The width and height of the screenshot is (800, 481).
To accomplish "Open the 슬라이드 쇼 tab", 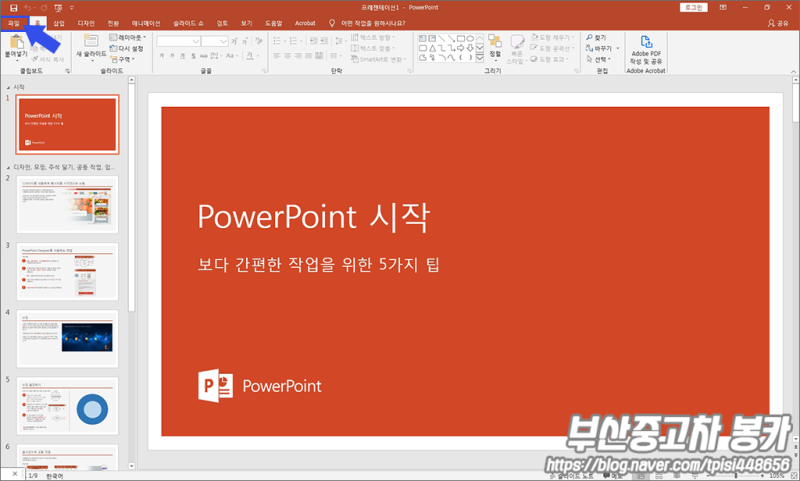I will [188, 23].
